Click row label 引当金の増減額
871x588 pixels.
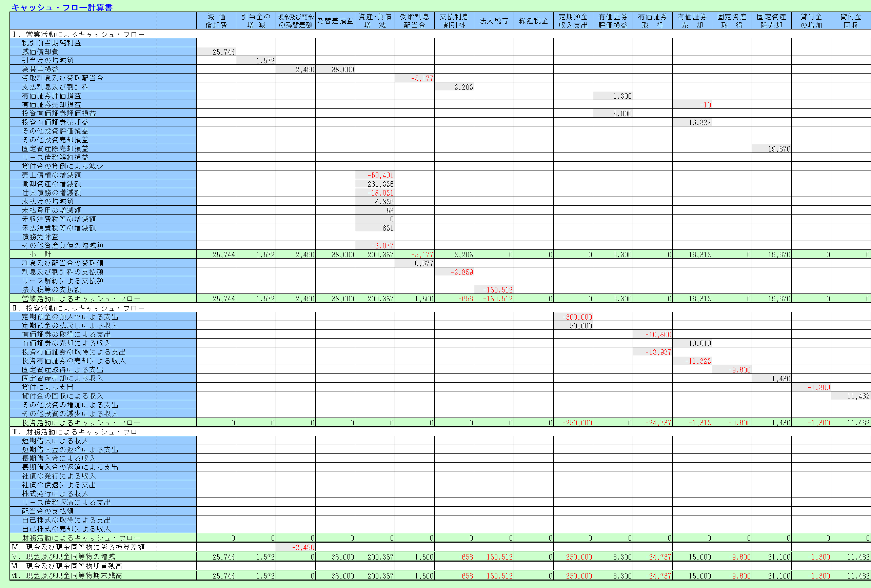pos(47,60)
